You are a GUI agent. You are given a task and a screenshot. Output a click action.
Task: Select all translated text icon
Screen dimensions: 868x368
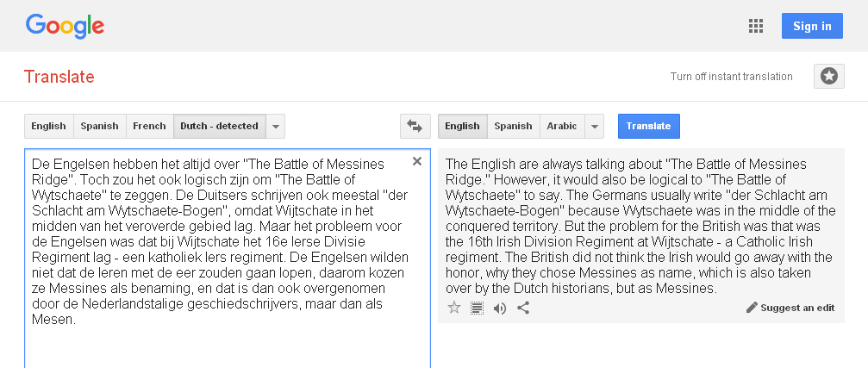coord(477,309)
